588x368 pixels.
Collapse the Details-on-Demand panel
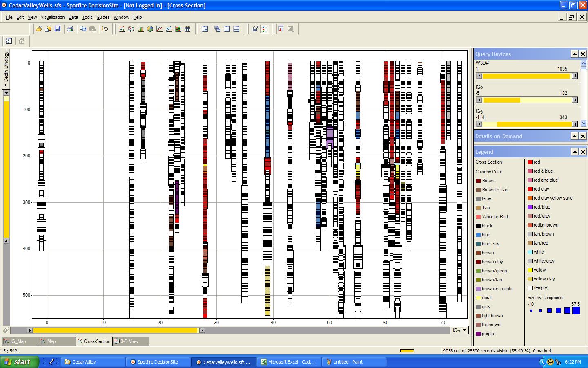coord(575,136)
